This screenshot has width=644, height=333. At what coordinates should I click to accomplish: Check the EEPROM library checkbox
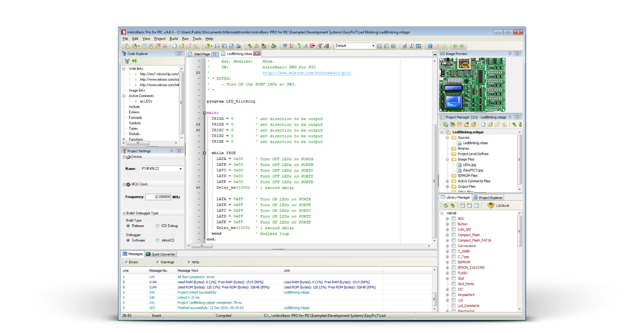click(x=454, y=262)
